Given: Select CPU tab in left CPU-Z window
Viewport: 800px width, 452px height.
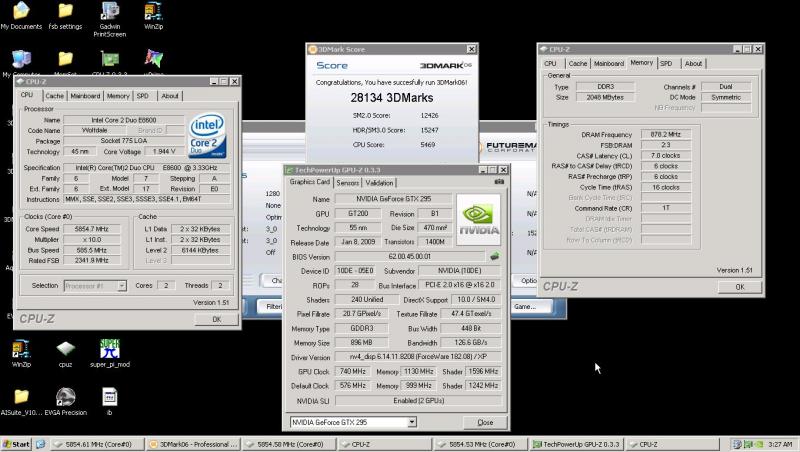Looking at the screenshot, I should [x=27, y=95].
